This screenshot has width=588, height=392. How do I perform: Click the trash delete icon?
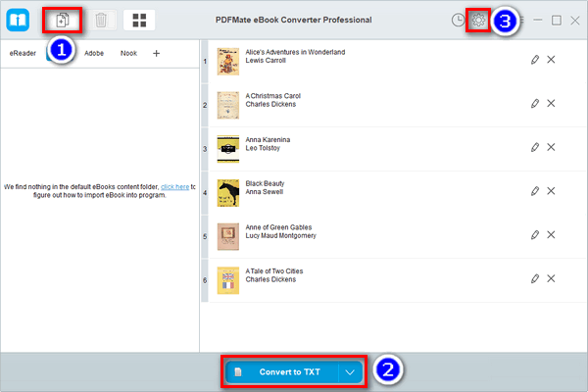point(101,20)
